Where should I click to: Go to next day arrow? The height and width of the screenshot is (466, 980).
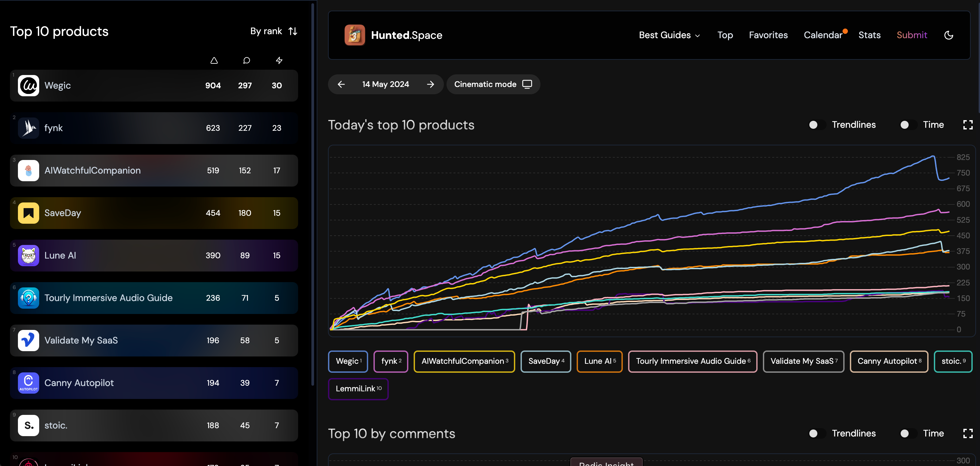(430, 84)
